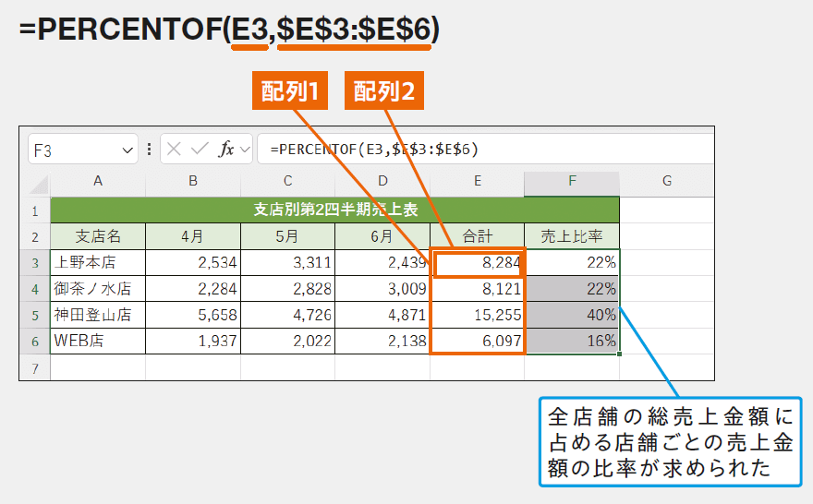Click the cancel (X) icon in formula bar
This screenshot has width=813, height=504.
tap(174, 150)
